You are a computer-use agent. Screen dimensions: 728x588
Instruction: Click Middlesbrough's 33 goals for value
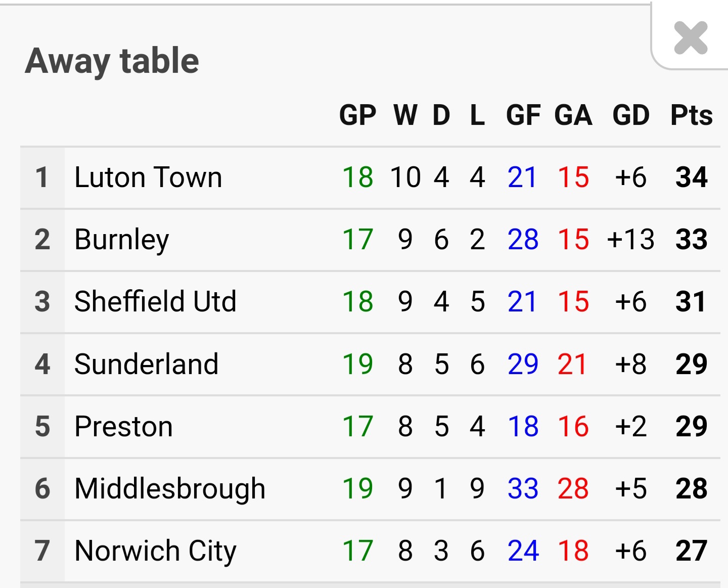pyautogui.click(x=523, y=488)
